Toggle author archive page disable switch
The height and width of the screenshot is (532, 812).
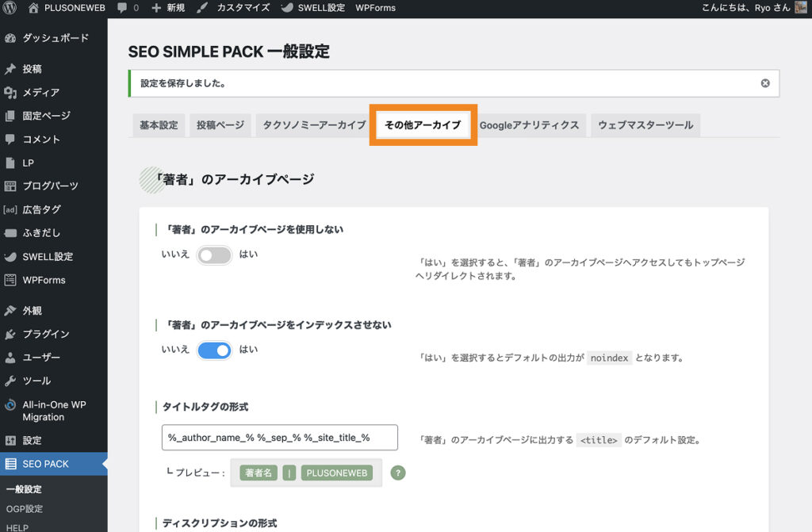pos(214,255)
